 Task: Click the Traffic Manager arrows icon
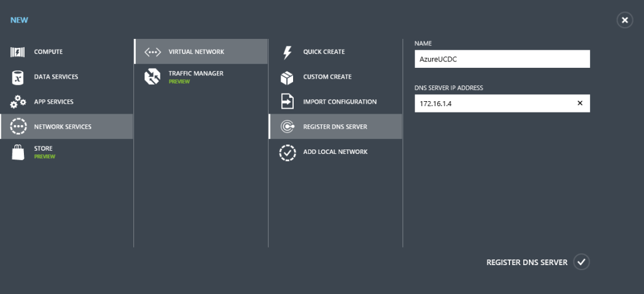pos(152,77)
